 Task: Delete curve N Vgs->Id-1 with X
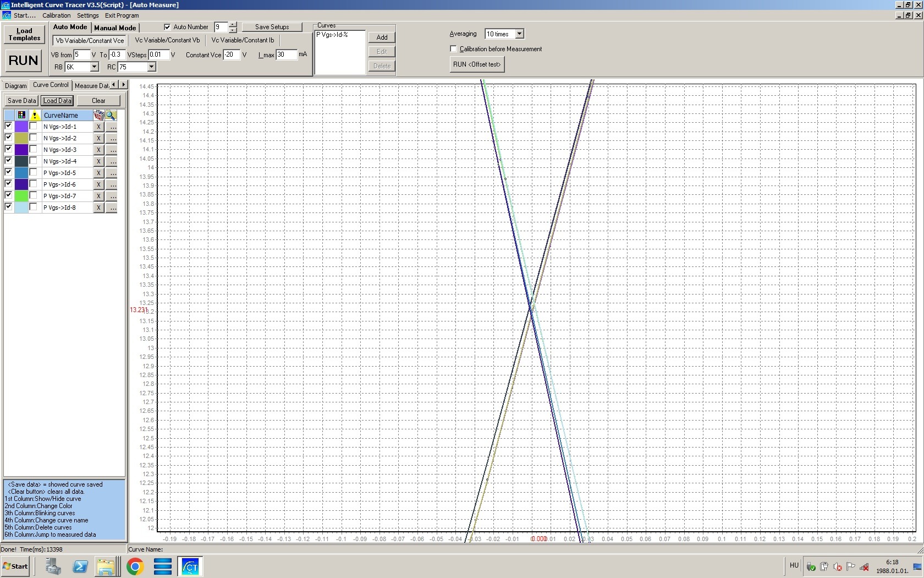coord(98,127)
